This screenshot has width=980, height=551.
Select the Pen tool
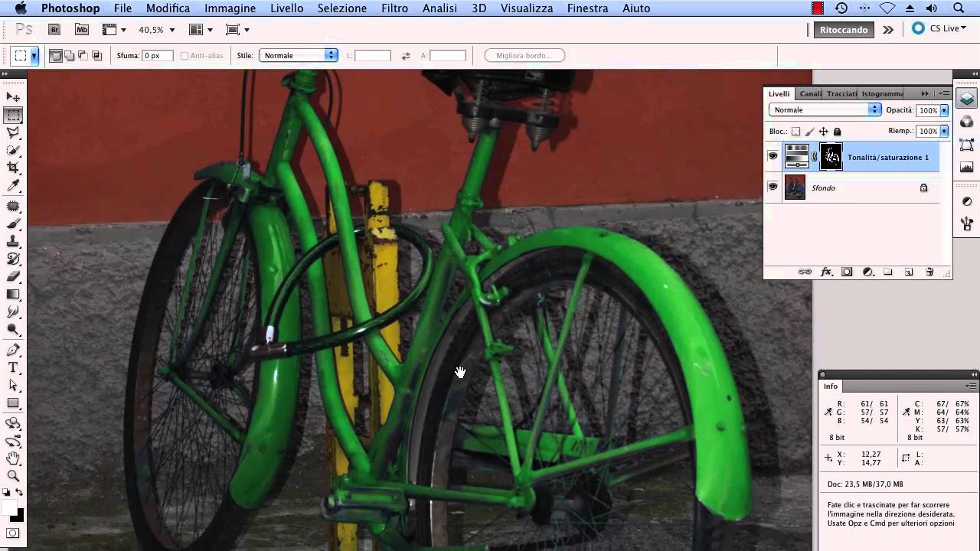(x=13, y=350)
